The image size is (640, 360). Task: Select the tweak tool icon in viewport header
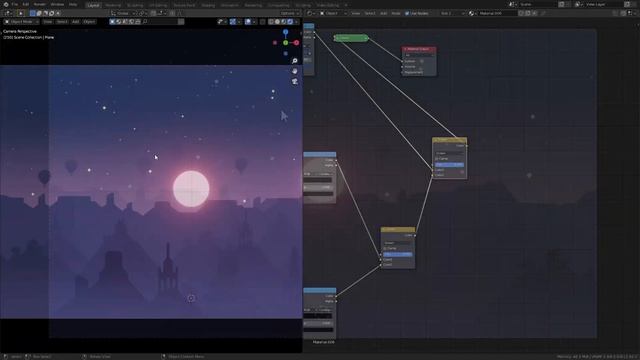point(20,13)
